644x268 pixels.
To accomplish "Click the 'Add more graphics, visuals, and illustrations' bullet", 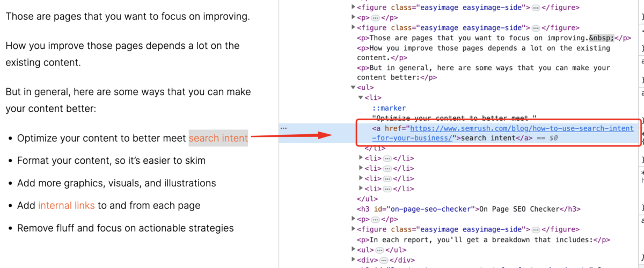I will tap(116, 183).
